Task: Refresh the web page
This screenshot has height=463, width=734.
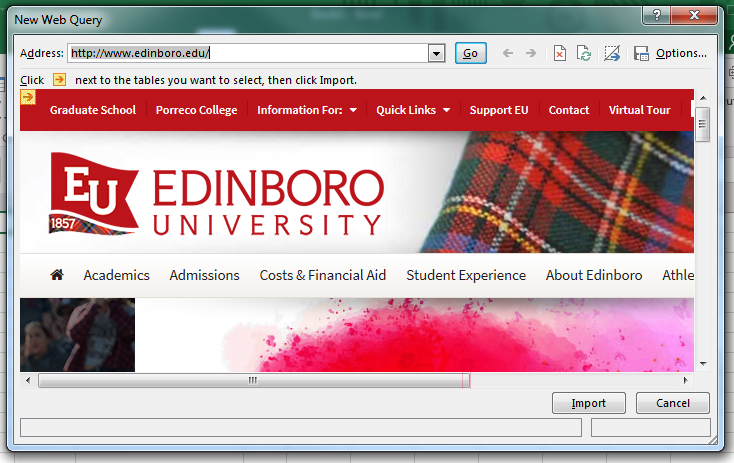Action: point(585,54)
